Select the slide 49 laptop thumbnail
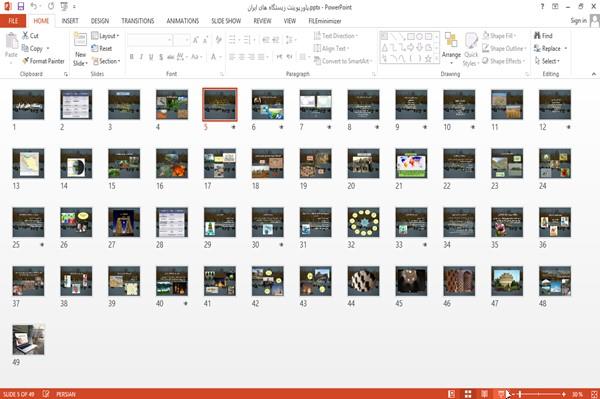The image size is (600, 399). pyautogui.click(x=28, y=340)
